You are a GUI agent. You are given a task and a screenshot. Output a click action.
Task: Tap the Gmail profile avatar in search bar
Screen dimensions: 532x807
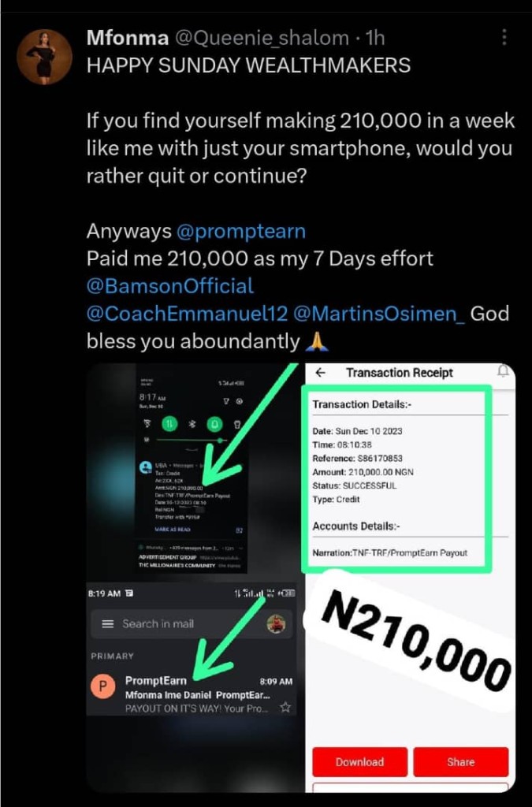point(275,625)
